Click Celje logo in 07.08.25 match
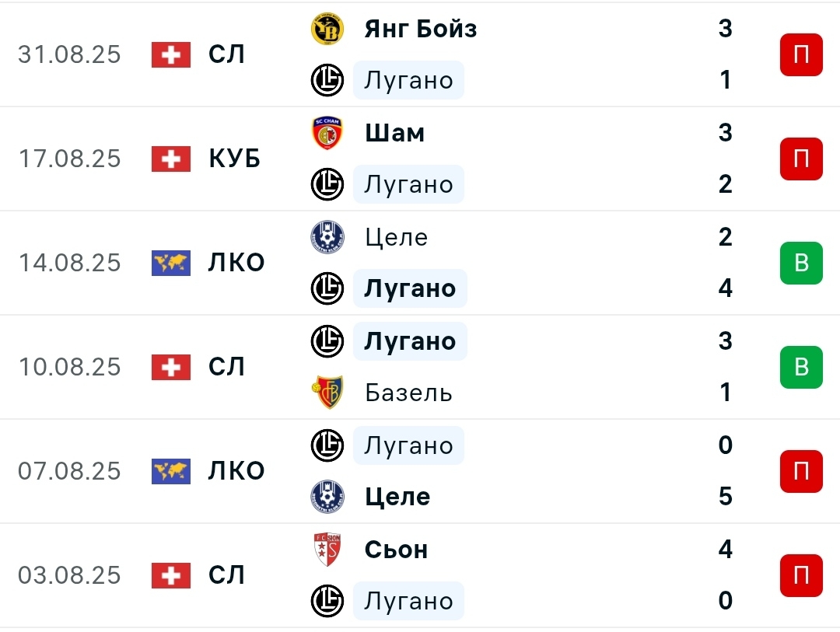This screenshot has height=632, width=840. click(327, 497)
